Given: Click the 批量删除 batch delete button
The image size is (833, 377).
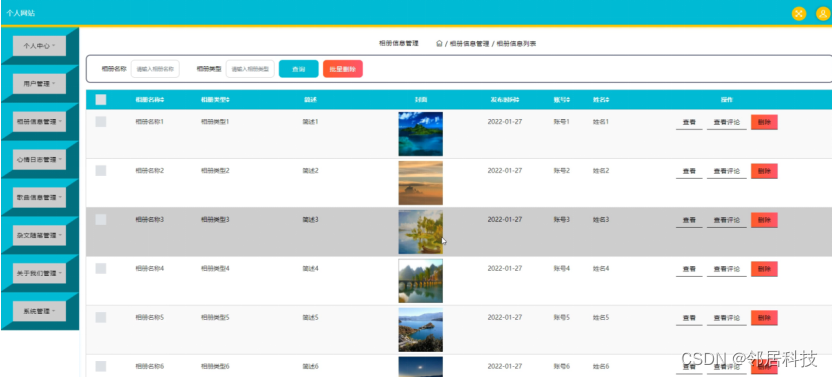Looking at the screenshot, I should coord(343,69).
